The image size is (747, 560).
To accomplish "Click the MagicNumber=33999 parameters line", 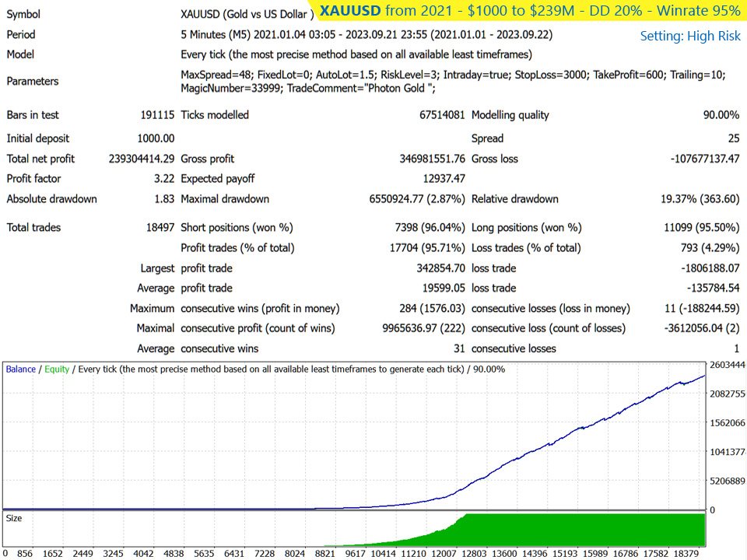I will click(308, 88).
